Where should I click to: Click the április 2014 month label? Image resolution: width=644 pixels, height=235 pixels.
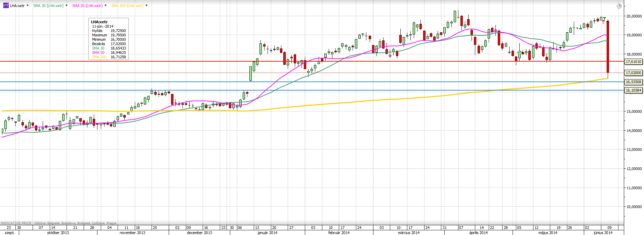479,233
